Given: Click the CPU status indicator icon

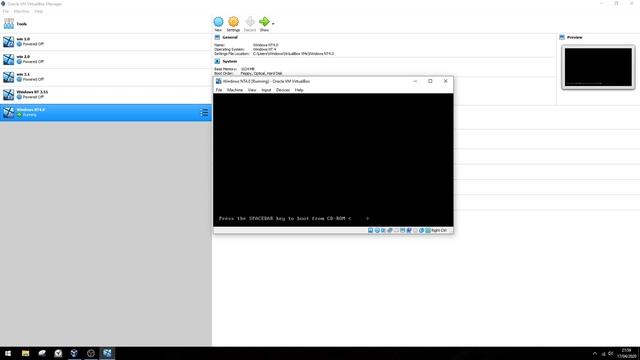Looking at the screenshot, I should (x=422, y=231).
